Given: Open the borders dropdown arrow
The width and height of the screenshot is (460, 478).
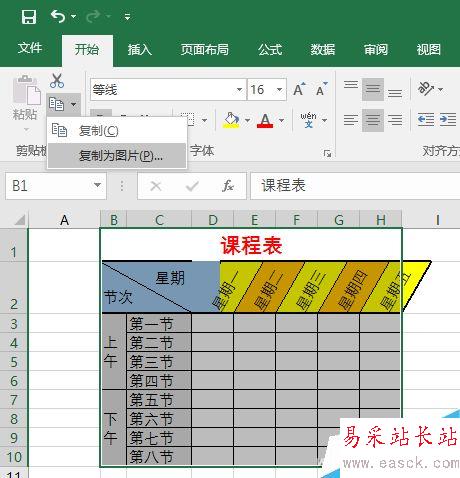Looking at the screenshot, I should point(204,120).
